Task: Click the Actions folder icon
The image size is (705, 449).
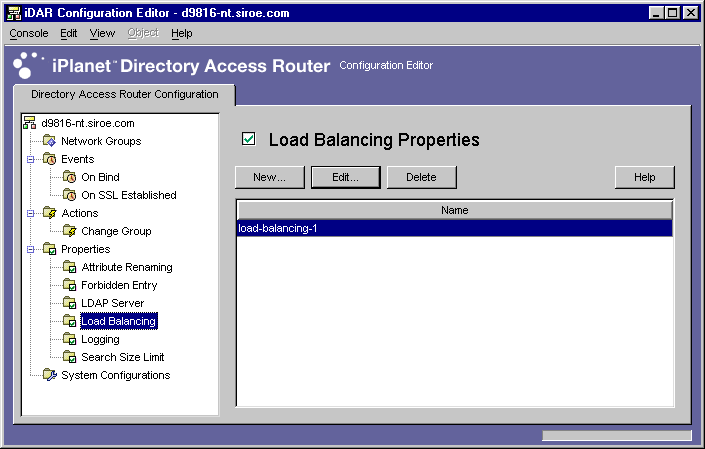Action: click(49, 213)
